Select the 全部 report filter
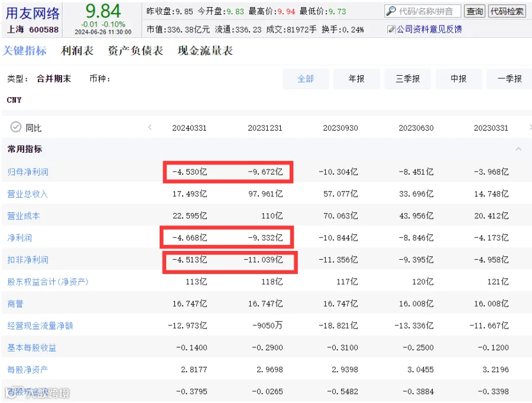The height and width of the screenshot is (403, 532). 306,79
